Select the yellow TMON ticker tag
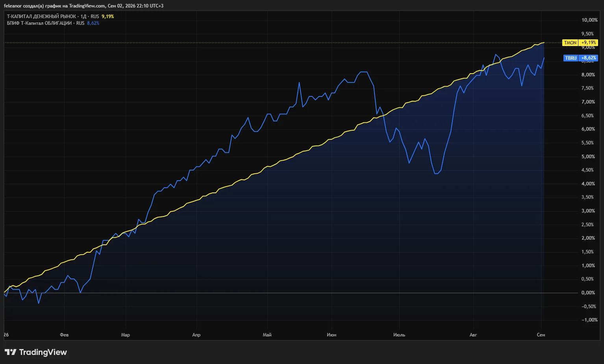This screenshot has height=364, width=604. point(570,43)
